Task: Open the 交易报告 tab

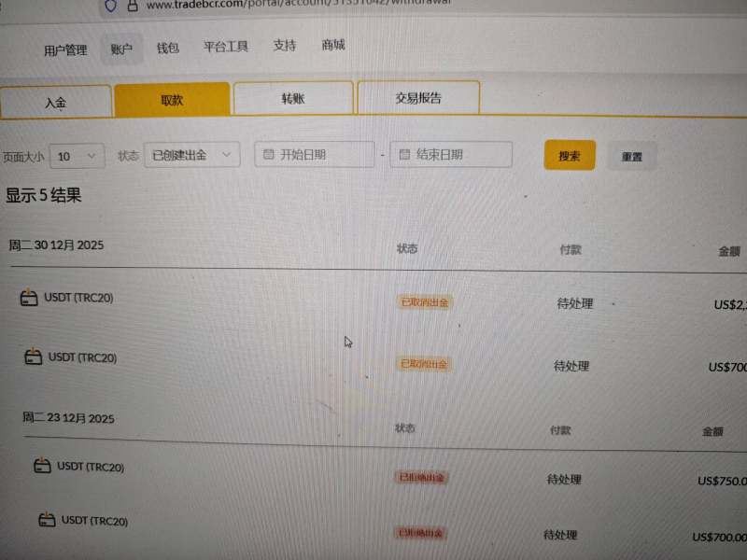Action: 418,98
